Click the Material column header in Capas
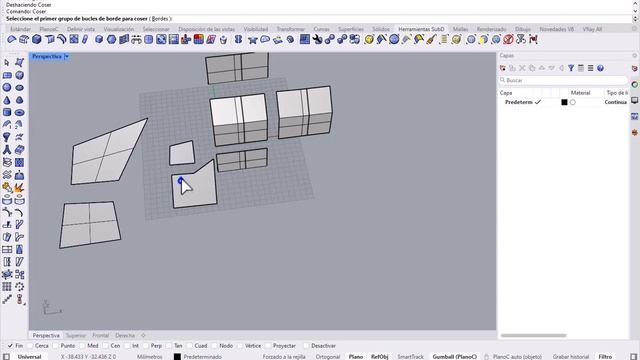 pyautogui.click(x=580, y=93)
